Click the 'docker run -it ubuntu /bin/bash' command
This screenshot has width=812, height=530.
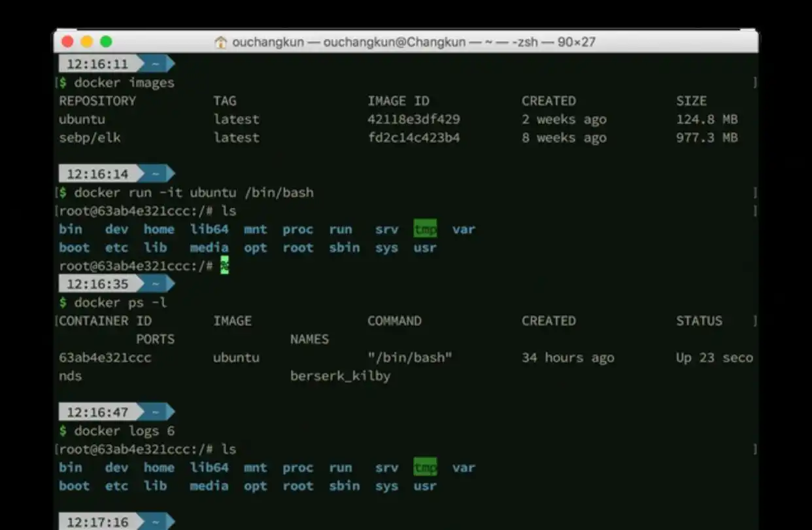(194, 193)
